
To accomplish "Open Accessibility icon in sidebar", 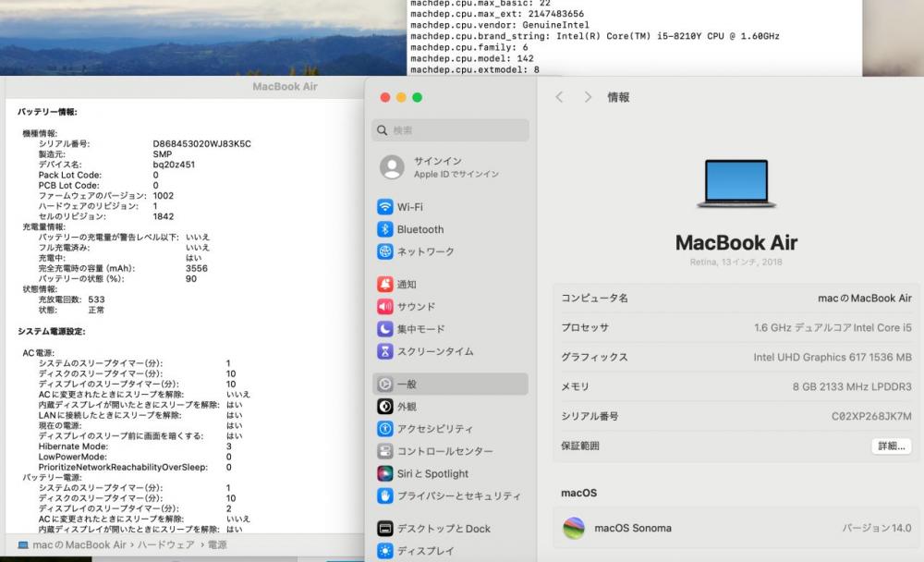I will pyautogui.click(x=384, y=429).
